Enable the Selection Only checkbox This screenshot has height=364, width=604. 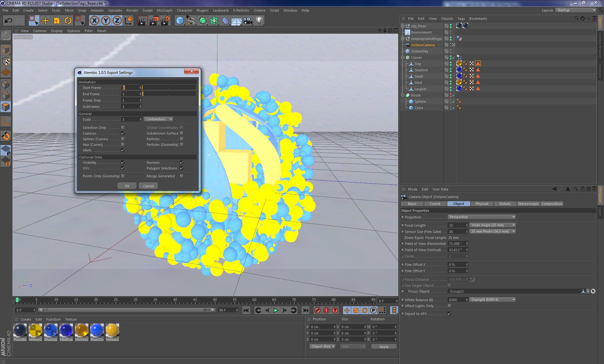pos(123,128)
